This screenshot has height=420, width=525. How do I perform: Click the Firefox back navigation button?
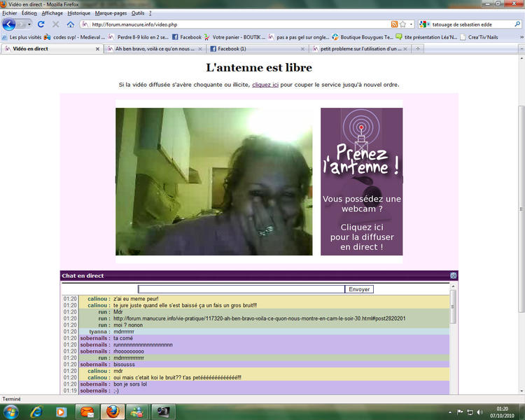coord(9,24)
